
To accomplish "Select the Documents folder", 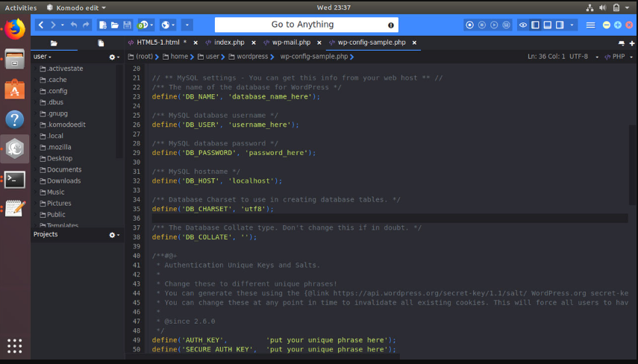I will (64, 169).
